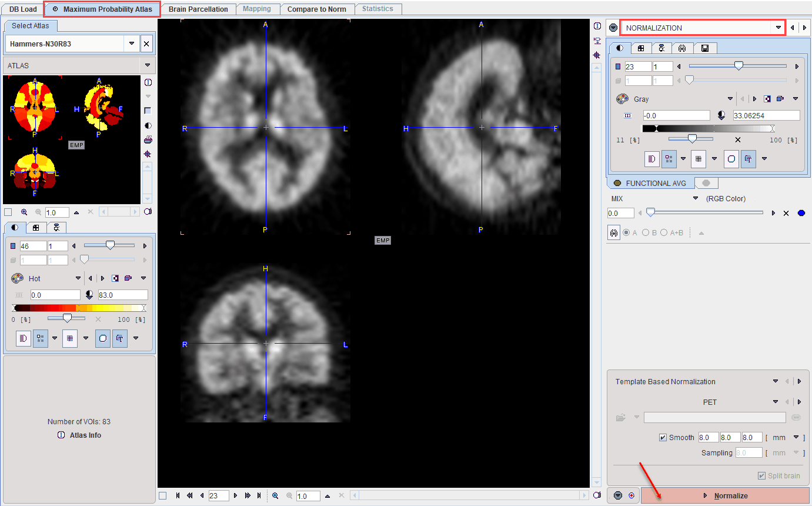The width and height of the screenshot is (812, 506).
Task: Open the PET template dropdown
Action: pyautogui.click(x=776, y=402)
